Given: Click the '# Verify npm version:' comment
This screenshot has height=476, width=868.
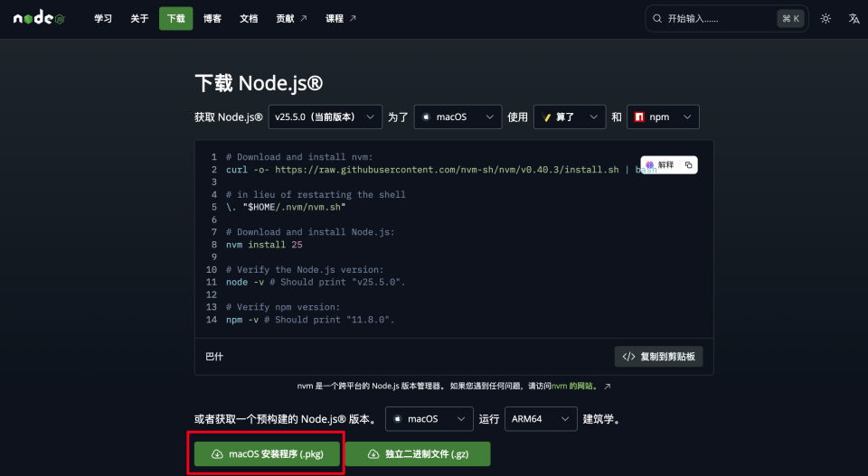Looking at the screenshot, I should [x=283, y=307].
